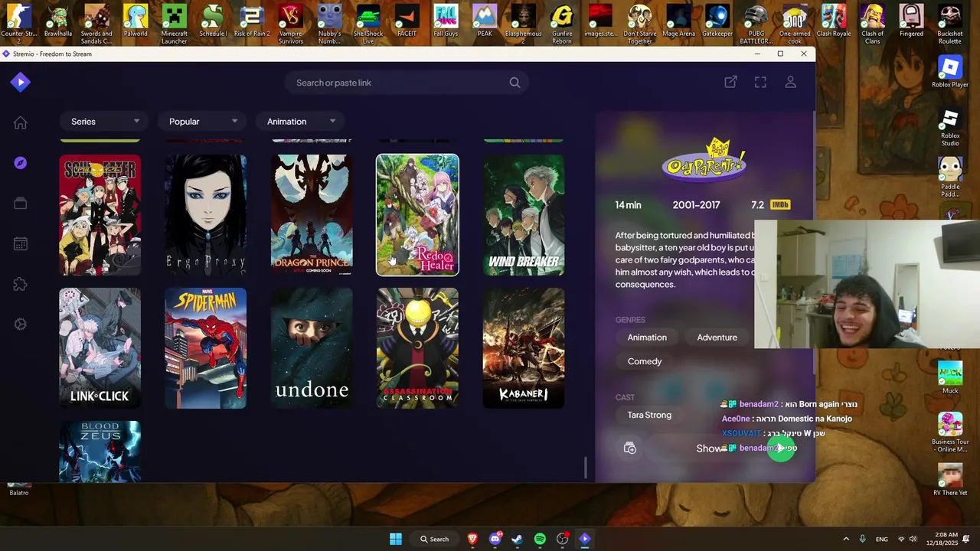Select the Wind Breaker poster
Screen dimensions: 980x551
pos(524,215)
